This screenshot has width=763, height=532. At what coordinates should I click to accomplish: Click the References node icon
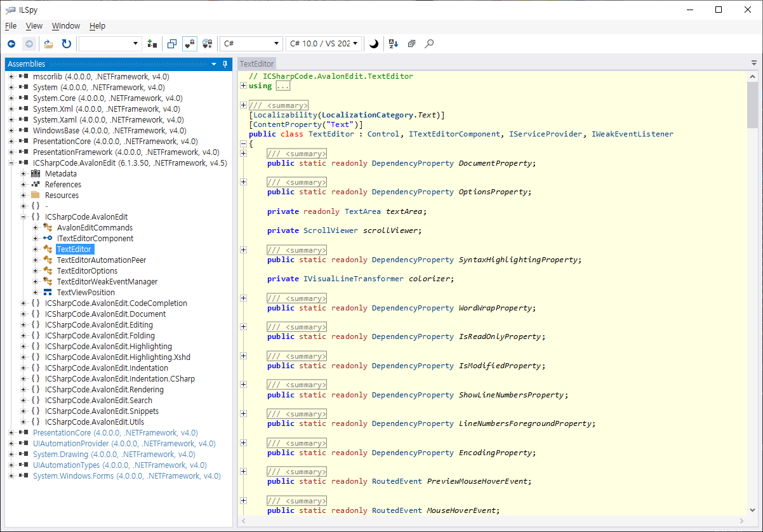[x=36, y=185]
